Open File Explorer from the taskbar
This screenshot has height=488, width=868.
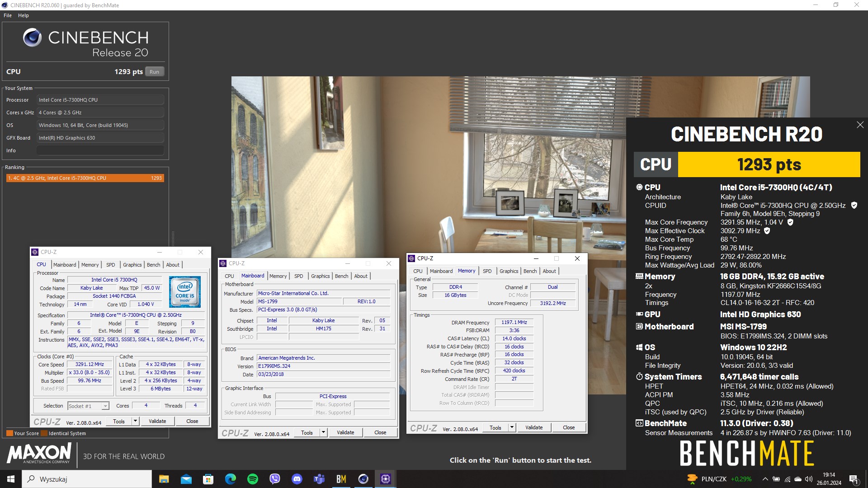coord(164,479)
